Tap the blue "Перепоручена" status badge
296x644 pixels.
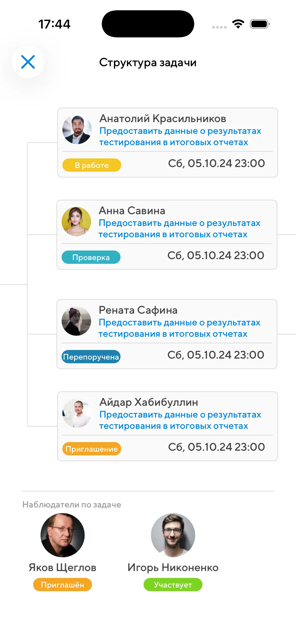pyautogui.click(x=91, y=357)
